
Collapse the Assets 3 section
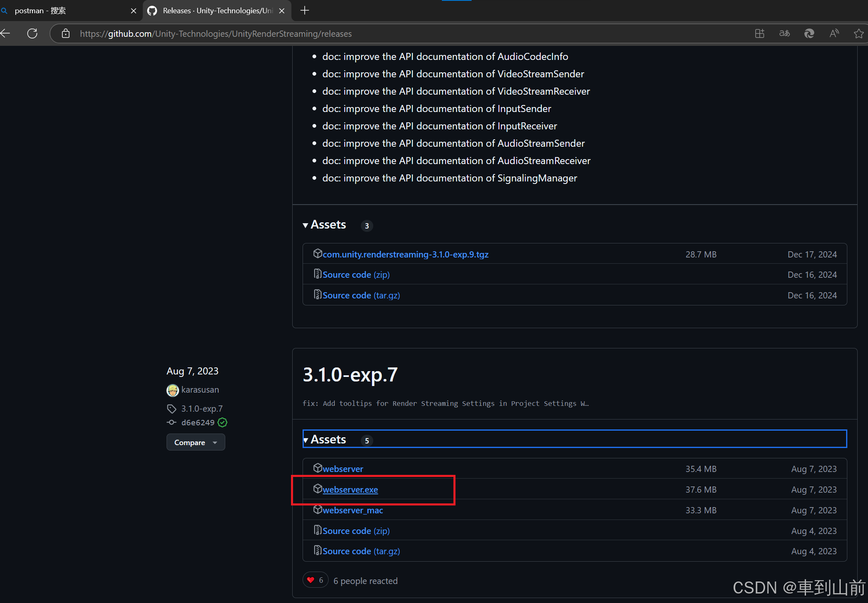coord(328,225)
